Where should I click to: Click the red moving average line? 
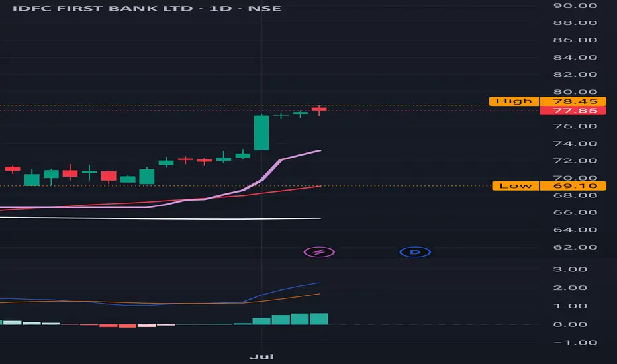(161, 201)
